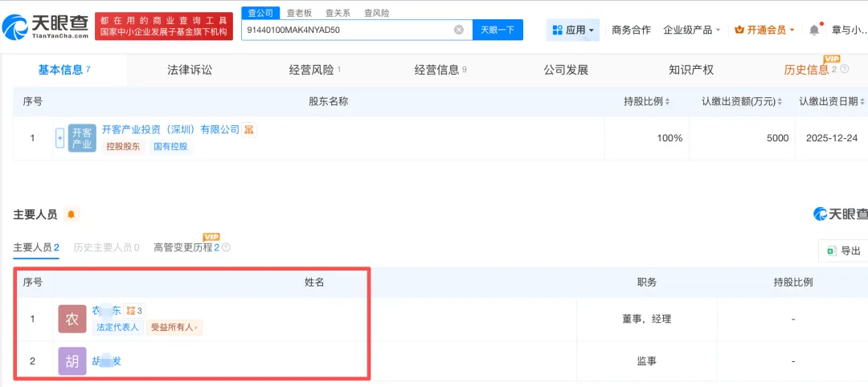
Task: Click the help question mark beside 历史信息
Action: coord(845,70)
